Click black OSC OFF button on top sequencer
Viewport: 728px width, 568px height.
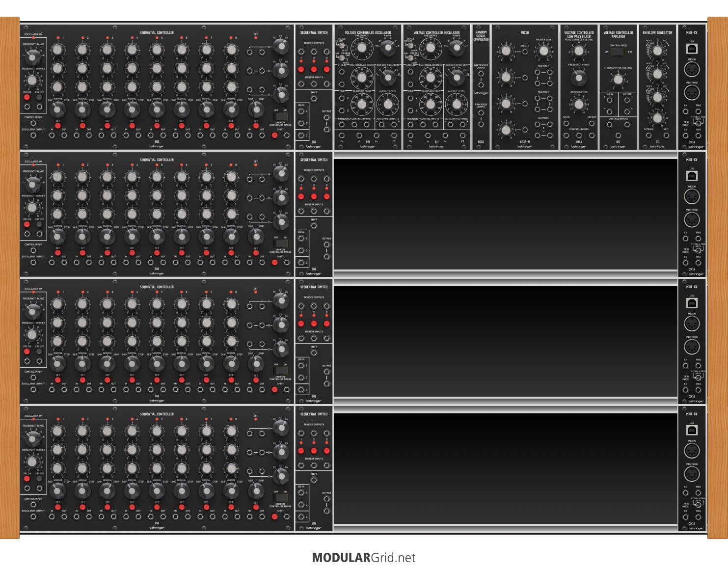39,97
